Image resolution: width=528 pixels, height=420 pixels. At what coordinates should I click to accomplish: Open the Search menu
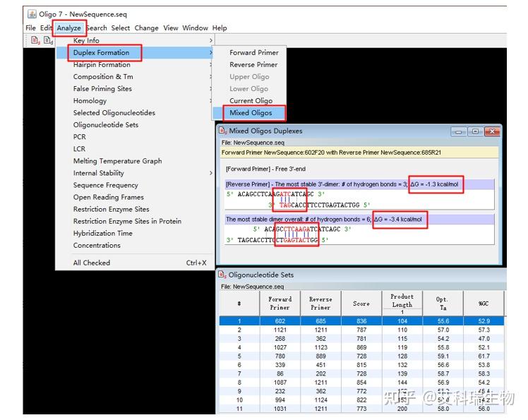tap(96, 28)
